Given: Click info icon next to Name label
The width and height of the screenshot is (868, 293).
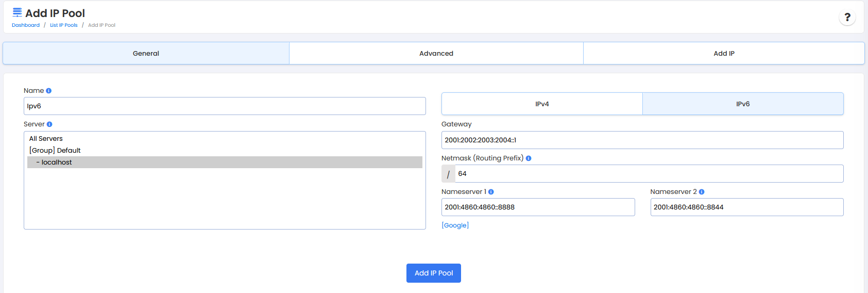Looking at the screenshot, I should [48, 91].
